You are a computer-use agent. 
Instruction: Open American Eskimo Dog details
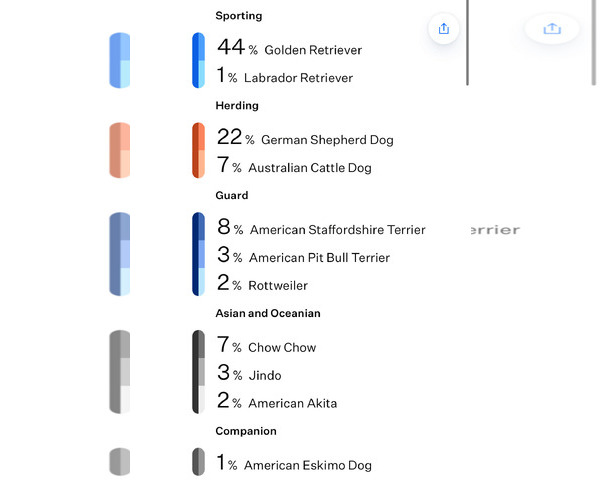(x=307, y=466)
